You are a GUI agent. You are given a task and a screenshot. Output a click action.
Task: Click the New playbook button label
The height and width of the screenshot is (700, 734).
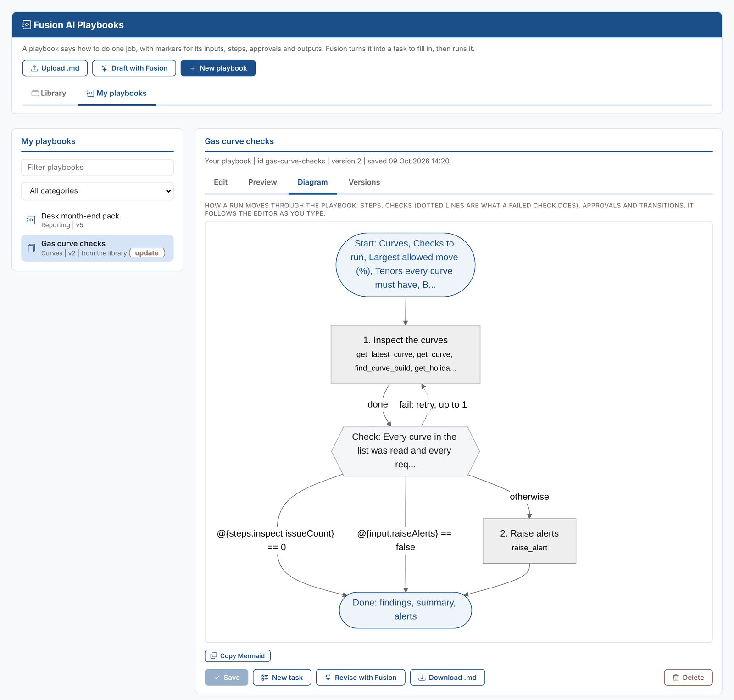[x=223, y=68]
